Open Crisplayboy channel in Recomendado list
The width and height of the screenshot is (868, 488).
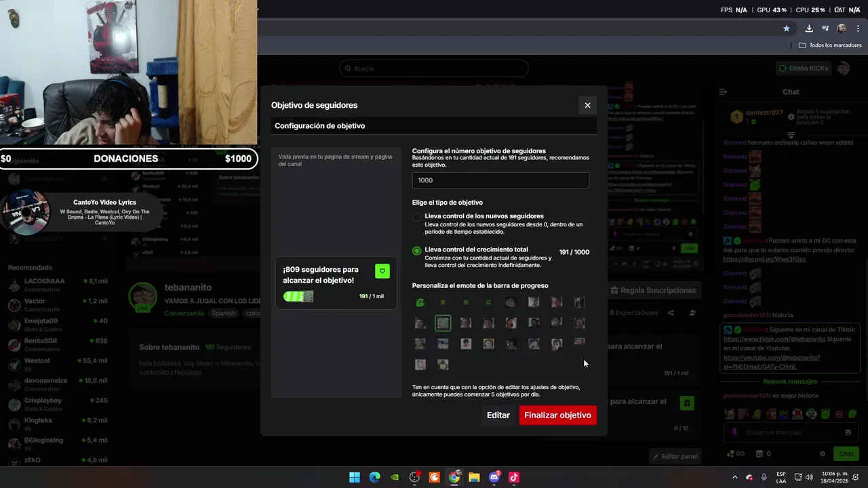[x=58, y=404]
